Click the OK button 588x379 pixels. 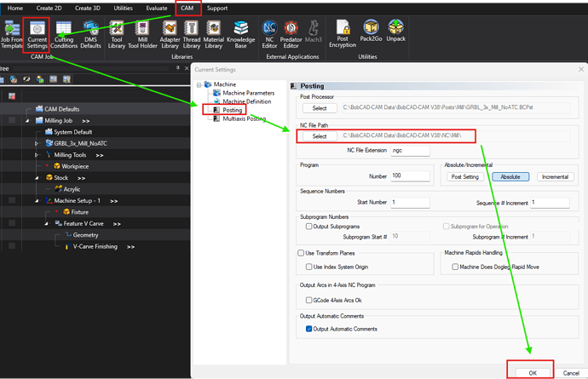[x=532, y=372]
